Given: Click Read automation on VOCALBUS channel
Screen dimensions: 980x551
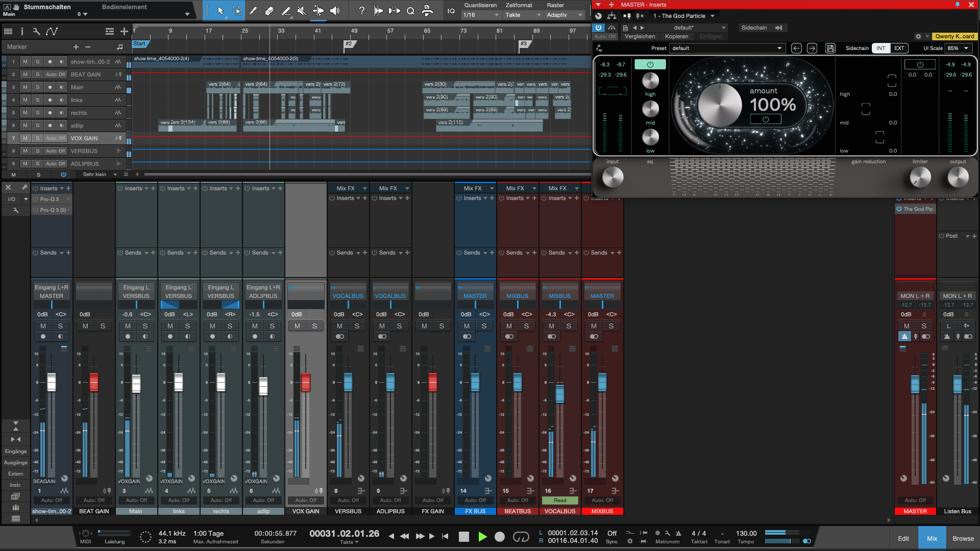Looking at the screenshot, I should pos(559,500).
